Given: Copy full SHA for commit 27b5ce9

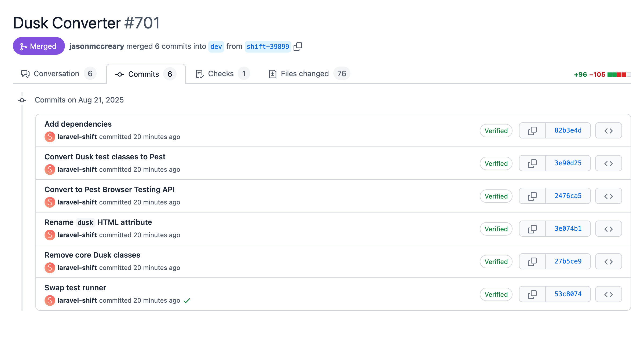Looking at the screenshot, I should click(x=532, y=262).
